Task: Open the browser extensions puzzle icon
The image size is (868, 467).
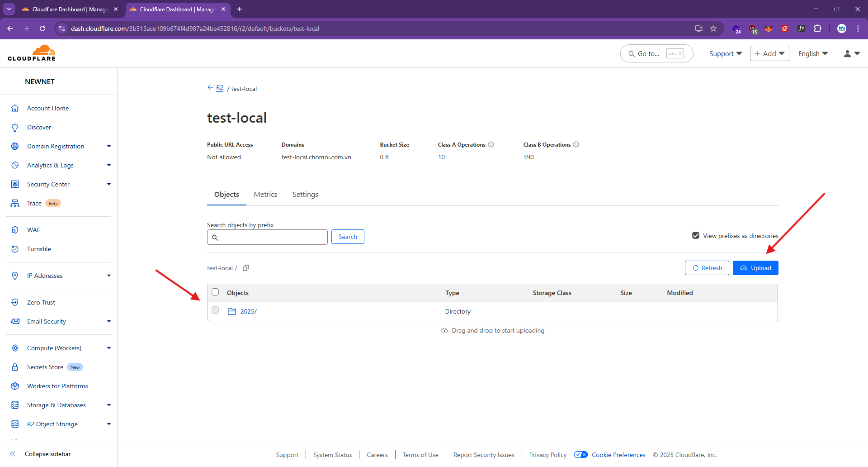Action: point(817,29)
